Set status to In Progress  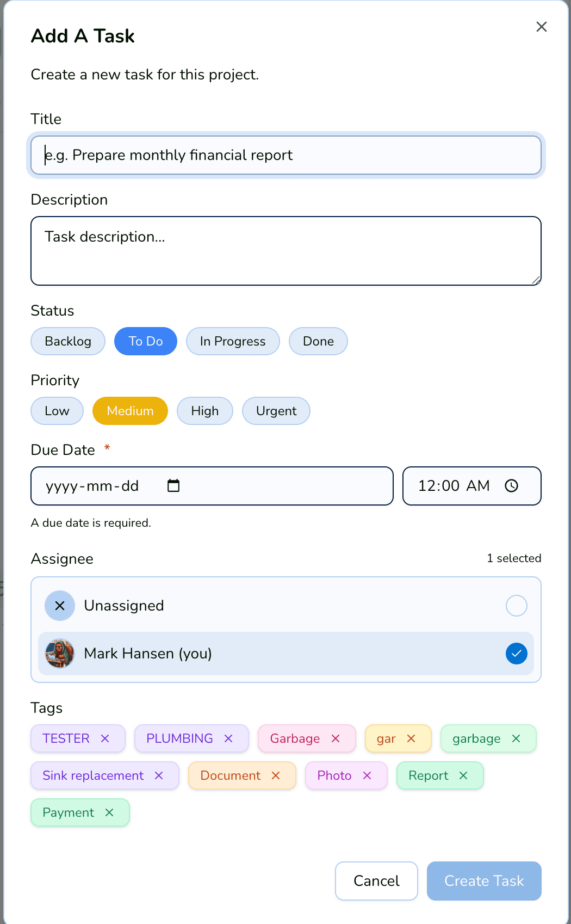[233, 341]
